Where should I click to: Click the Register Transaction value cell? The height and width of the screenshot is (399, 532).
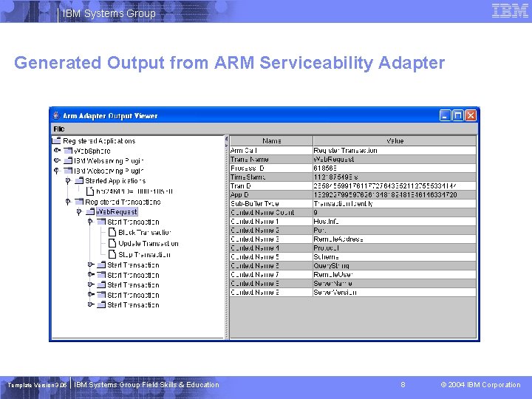395,150
